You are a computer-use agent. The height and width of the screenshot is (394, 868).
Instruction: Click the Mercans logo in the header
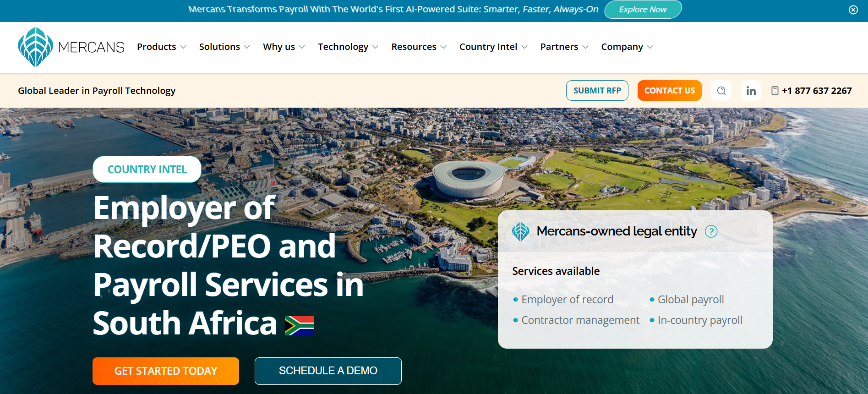point(71,47)
